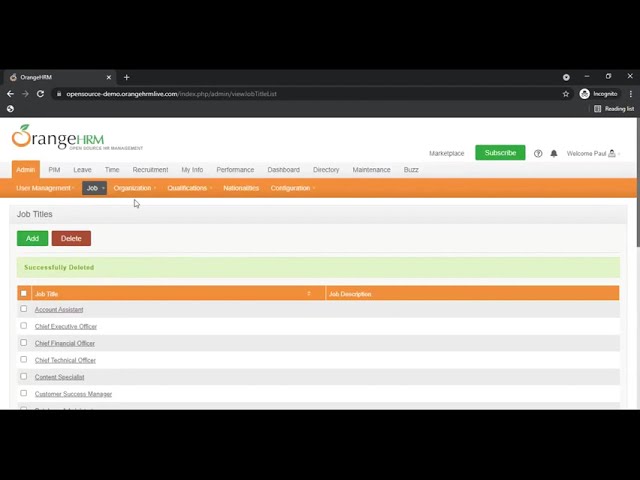
Task: Open a new browser tab with plus
Action: (x=127, y=77)
